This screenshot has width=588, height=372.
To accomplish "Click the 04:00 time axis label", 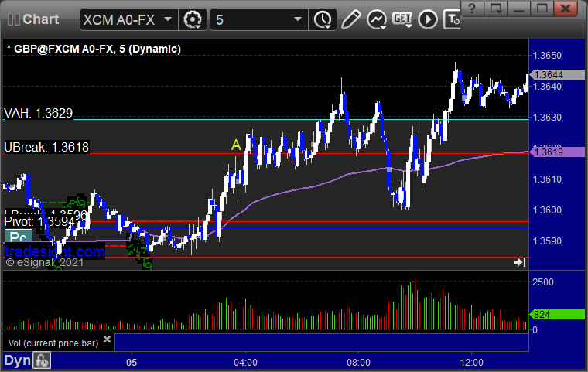I will coord(245,363).
